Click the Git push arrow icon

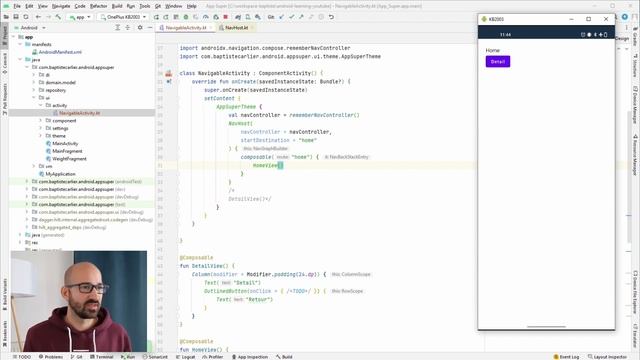tap(301, 17)
